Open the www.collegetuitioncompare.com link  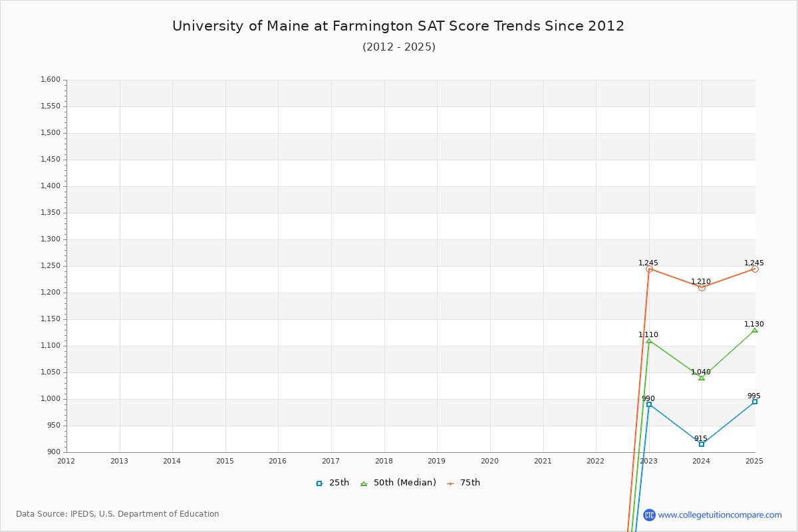720,515
